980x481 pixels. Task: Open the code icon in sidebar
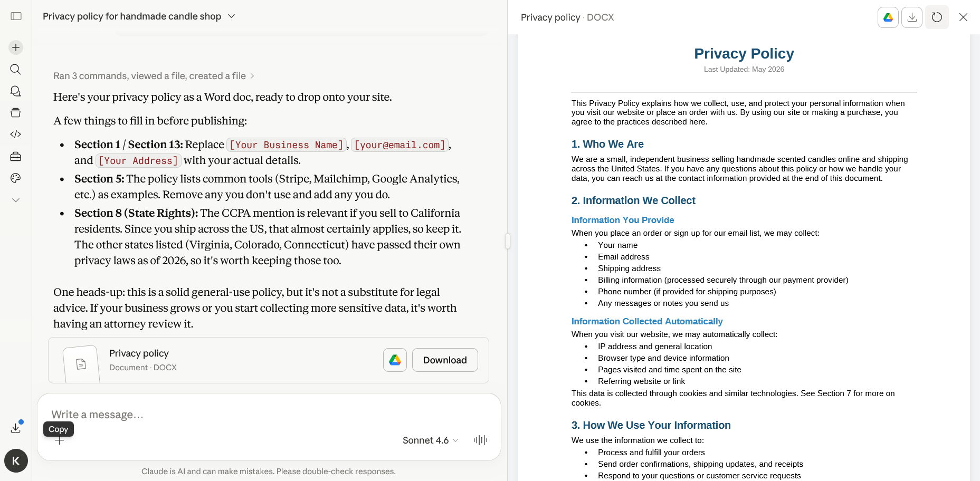[x=16, y=134]
